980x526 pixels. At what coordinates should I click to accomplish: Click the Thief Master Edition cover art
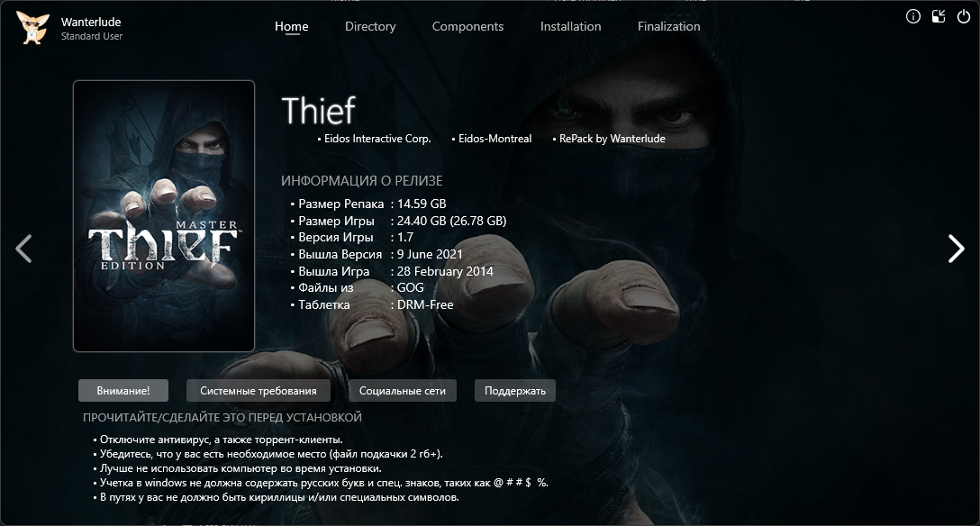click(164, 216)
